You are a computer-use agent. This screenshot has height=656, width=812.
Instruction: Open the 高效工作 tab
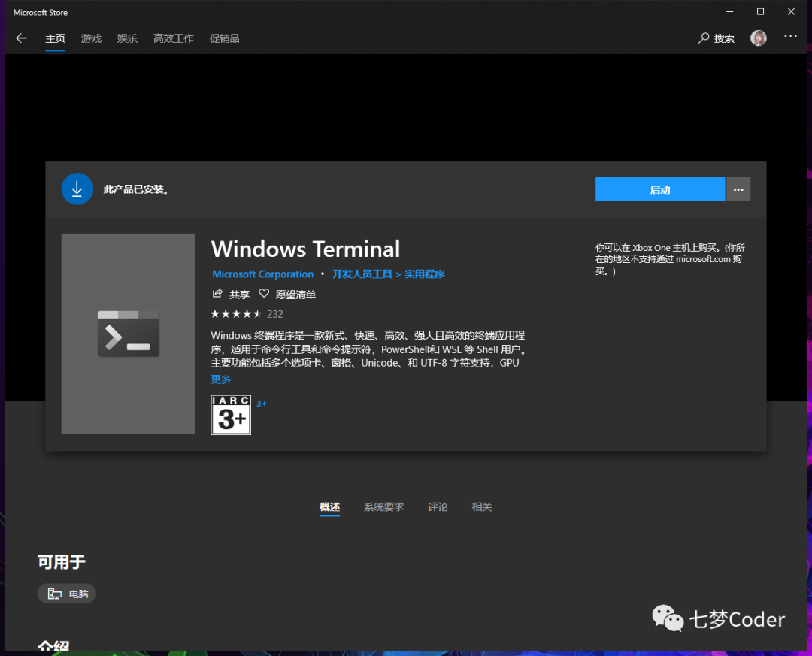(174, 38)
